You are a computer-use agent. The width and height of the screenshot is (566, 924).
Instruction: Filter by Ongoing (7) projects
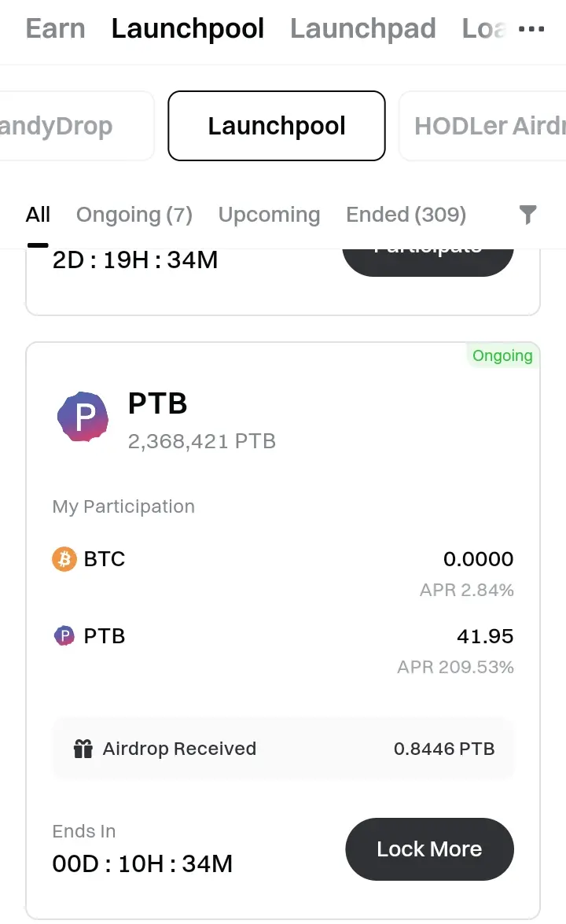pyautogui.click(x=134, y=215)
